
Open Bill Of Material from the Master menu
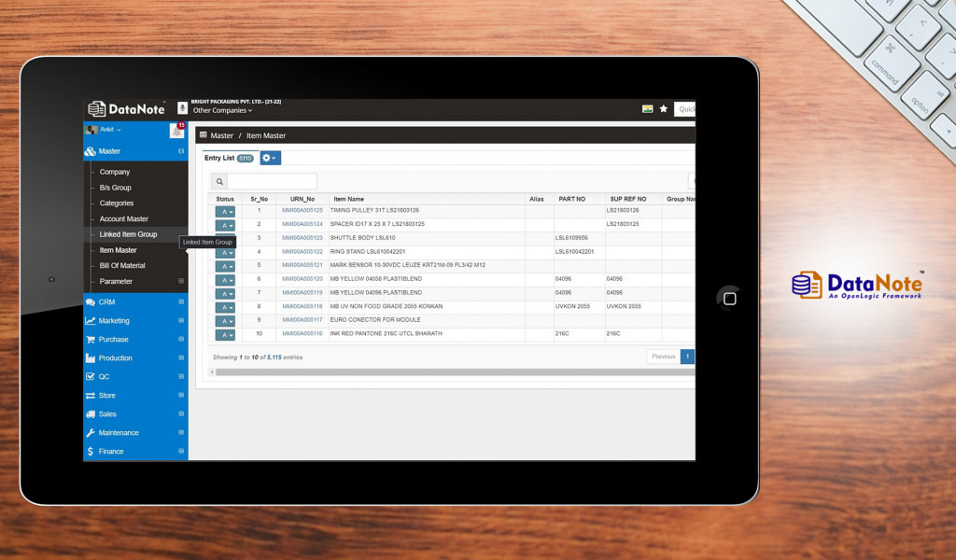[122, 265]
